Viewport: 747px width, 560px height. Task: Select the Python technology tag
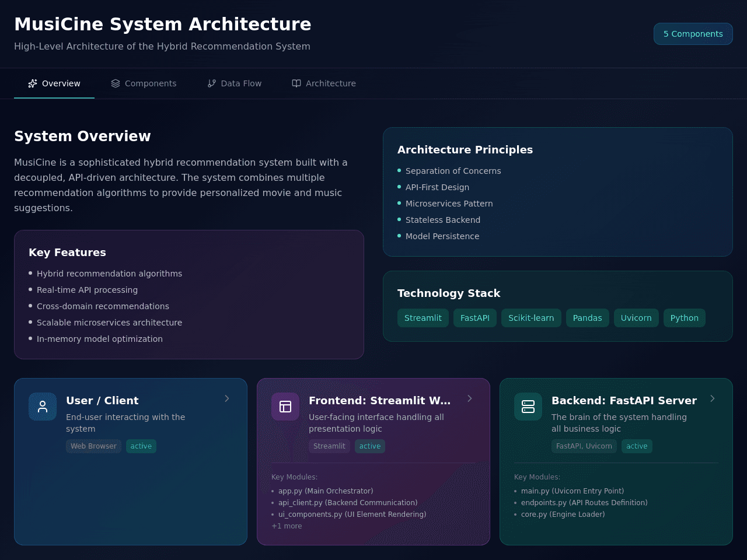(x=685, y=318)
